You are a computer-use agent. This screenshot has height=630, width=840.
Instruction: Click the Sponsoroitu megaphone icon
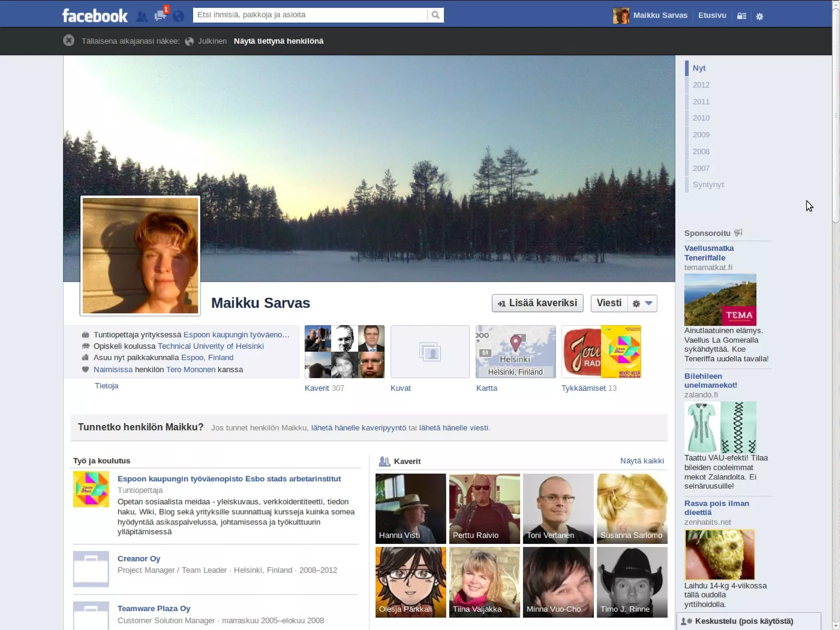(x=738, y=233)
